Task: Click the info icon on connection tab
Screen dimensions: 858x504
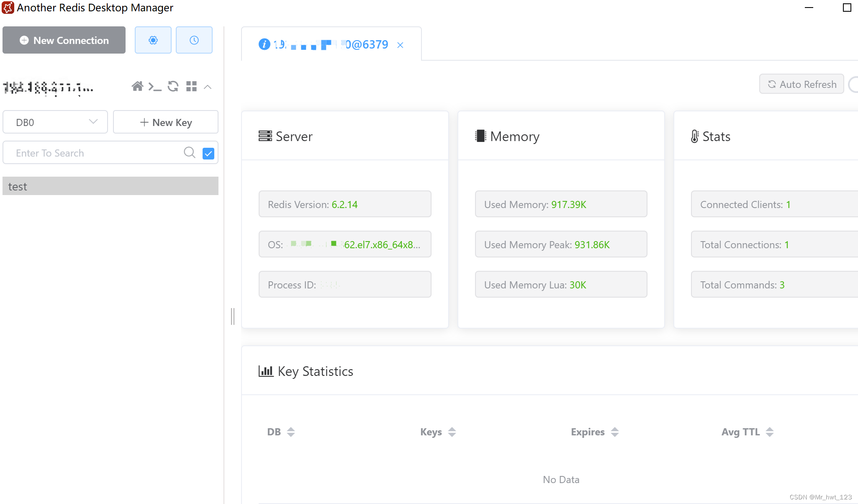Action: click(264, 44)
